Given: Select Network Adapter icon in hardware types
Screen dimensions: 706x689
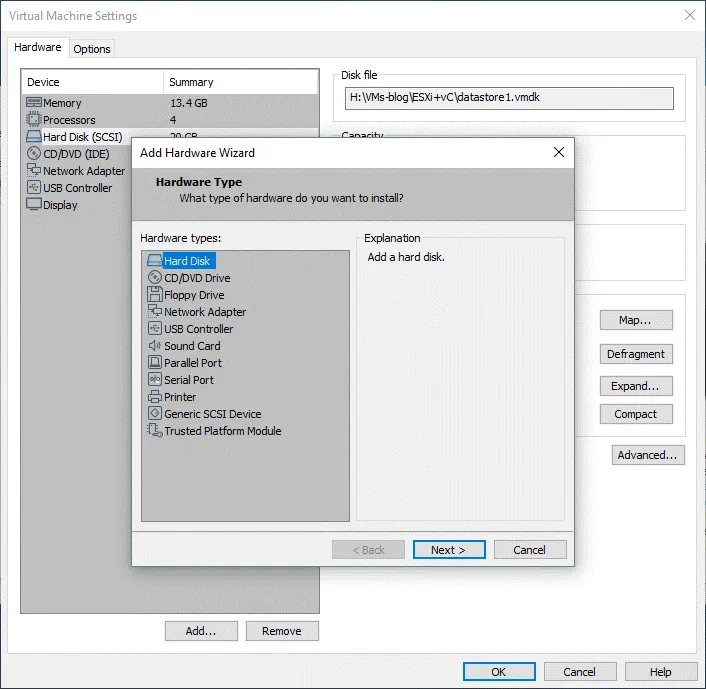Looking at the screenshot, I should tap(154, 312).
